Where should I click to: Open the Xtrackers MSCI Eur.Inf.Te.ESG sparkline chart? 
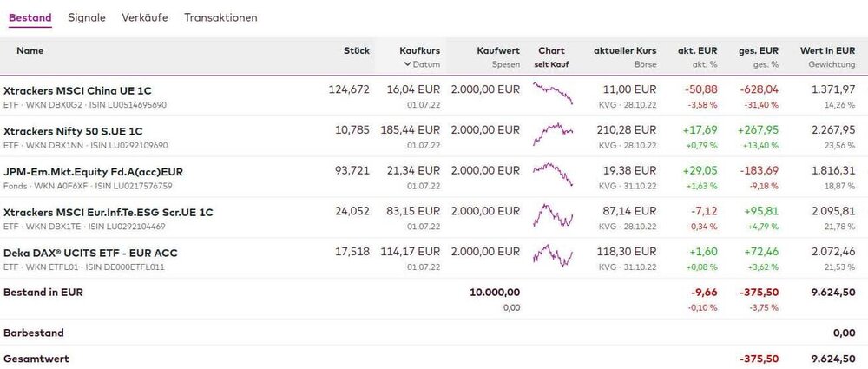pyautogui.click(x=552, y=214)
